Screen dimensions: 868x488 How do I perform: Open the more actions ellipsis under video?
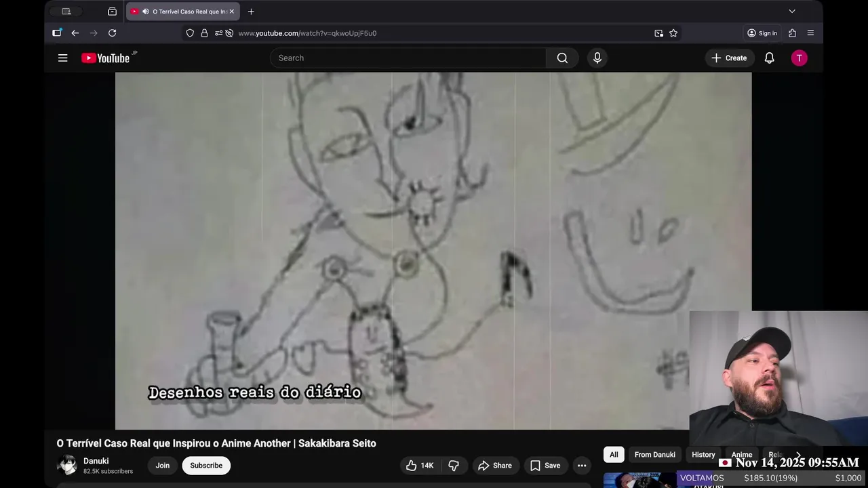[x=582, y=466]
